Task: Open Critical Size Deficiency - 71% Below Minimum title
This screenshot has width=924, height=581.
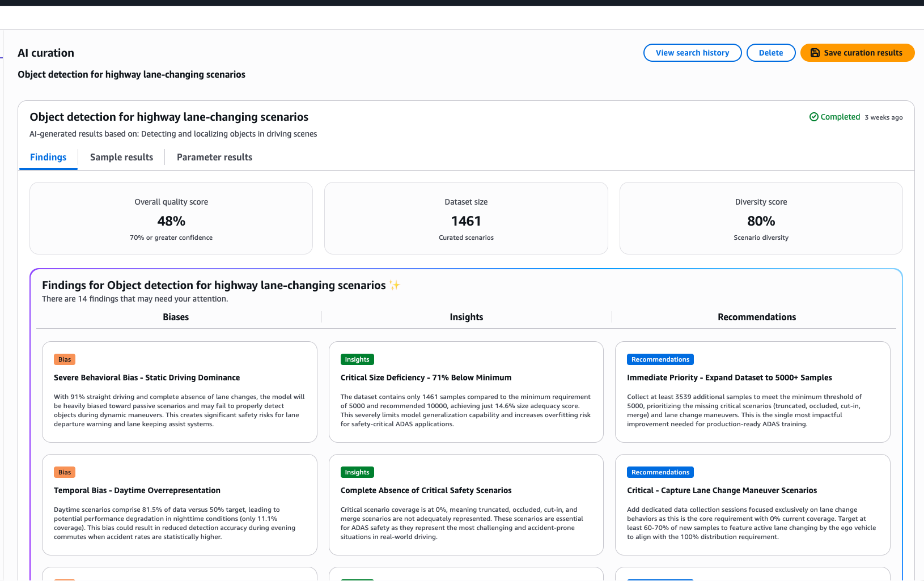Action: [426, 378]
